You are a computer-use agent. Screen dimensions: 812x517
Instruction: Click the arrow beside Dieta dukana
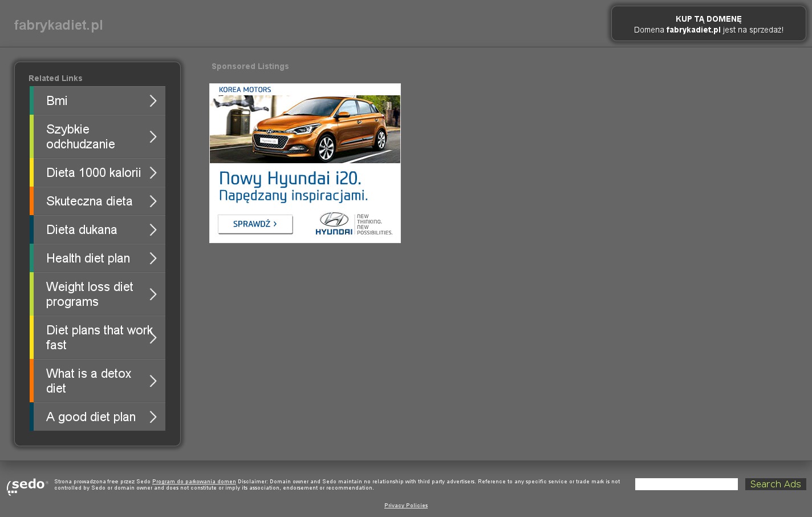tap(153, 230)
